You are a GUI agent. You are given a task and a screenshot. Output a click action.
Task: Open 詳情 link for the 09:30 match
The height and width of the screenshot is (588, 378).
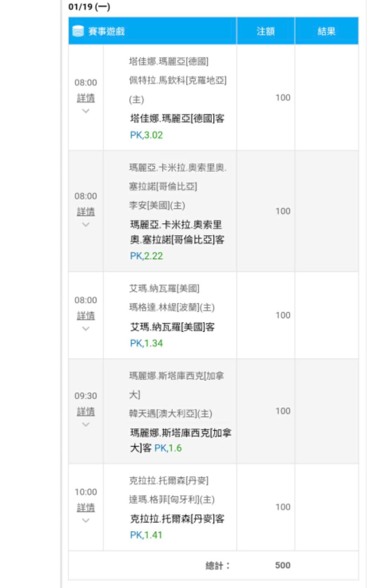tap(86, 411)
